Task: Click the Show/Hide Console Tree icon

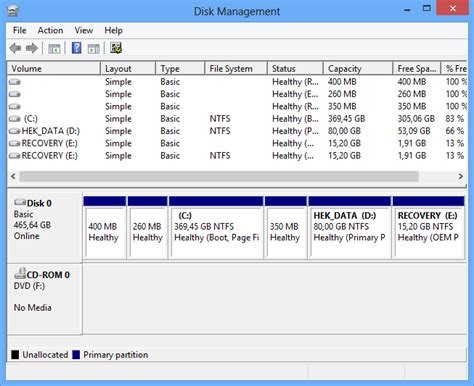Action: point(54,49)
